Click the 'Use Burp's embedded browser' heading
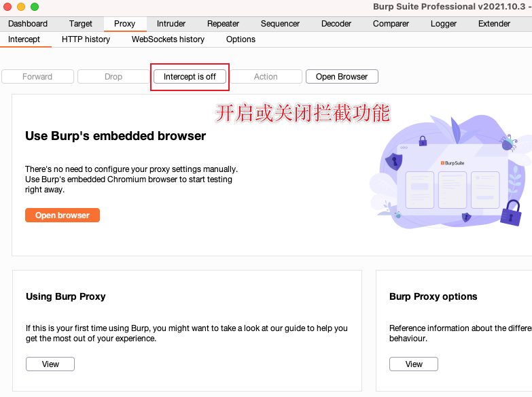Screen dimensions: 532x397 click(x=116, y=136)
